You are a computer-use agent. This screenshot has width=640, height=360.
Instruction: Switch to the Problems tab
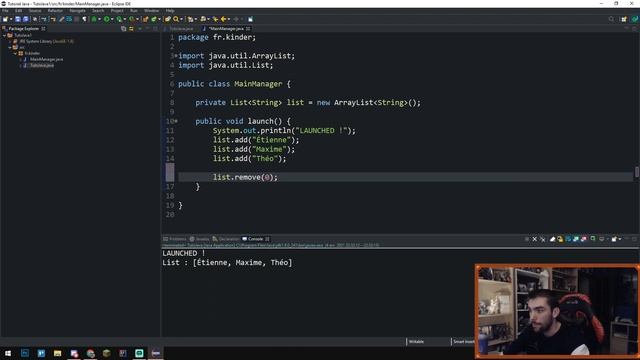click(x=175, y=239)
